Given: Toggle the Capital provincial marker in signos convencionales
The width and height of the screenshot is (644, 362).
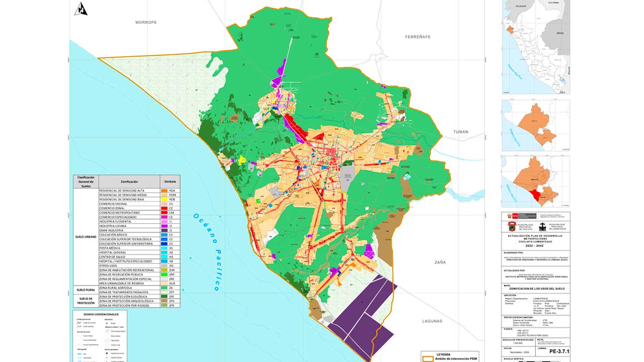Looking at the screenshot, I should tap(107, 353).
